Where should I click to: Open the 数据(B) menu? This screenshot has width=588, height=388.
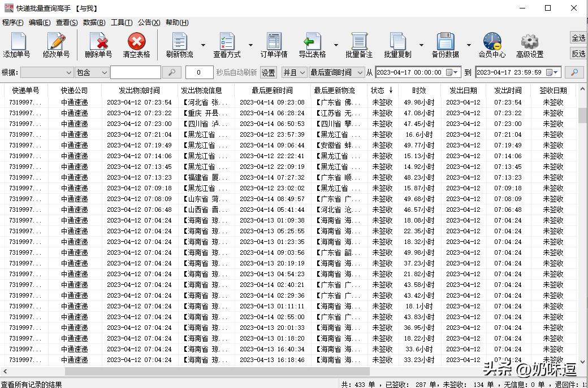94,22
